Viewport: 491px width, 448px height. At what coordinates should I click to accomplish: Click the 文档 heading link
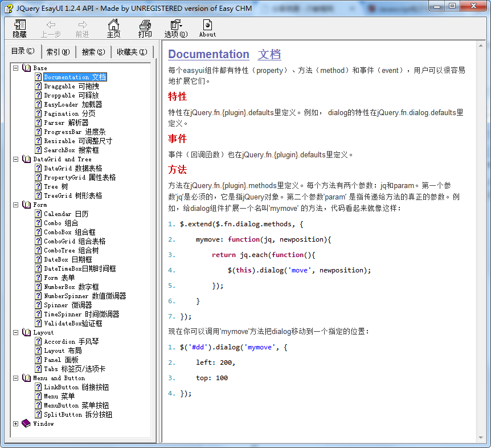coord(269,54)
